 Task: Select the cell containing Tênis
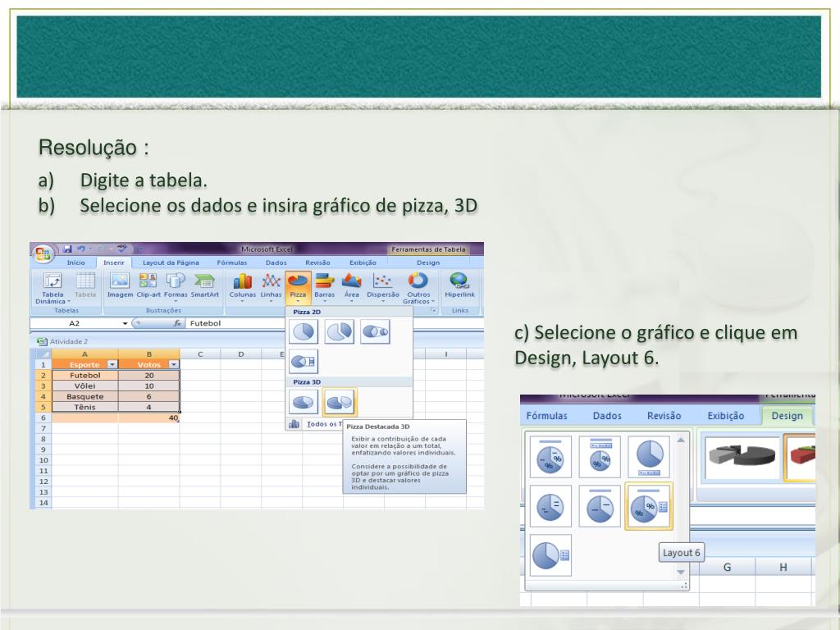coord(85,407)
